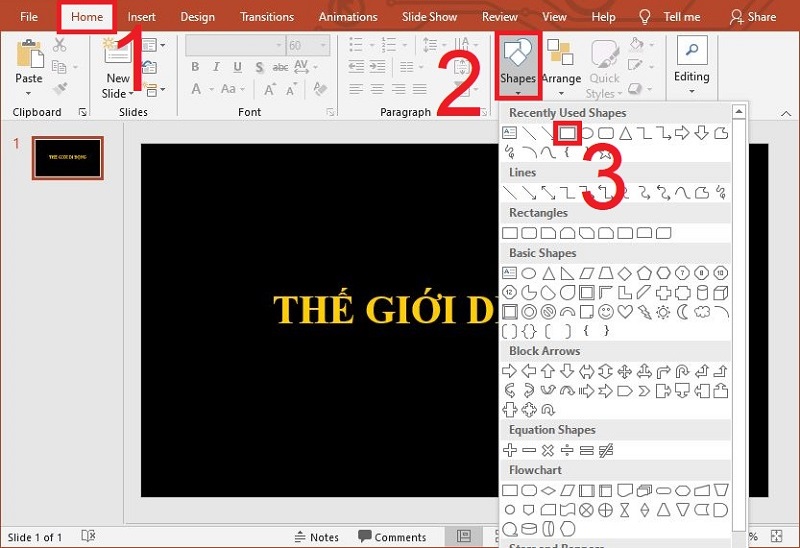Select Flowchart Decision diamond shape
This screenshot has height=548, width=800.
coord(548,491)
